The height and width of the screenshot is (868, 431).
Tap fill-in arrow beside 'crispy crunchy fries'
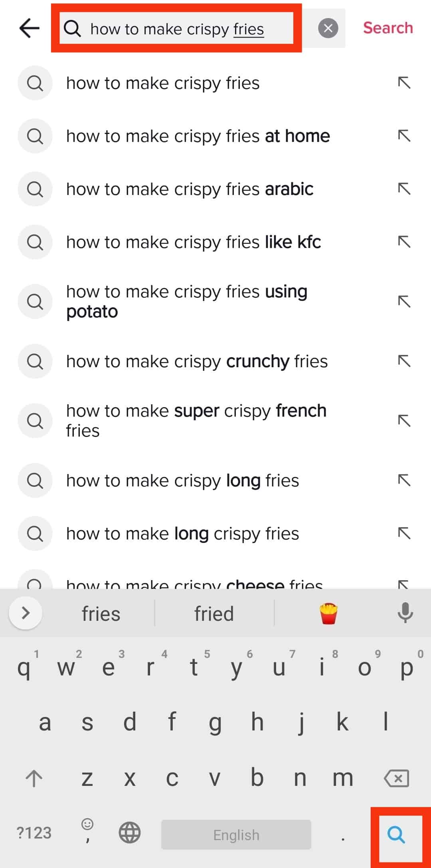404,361
